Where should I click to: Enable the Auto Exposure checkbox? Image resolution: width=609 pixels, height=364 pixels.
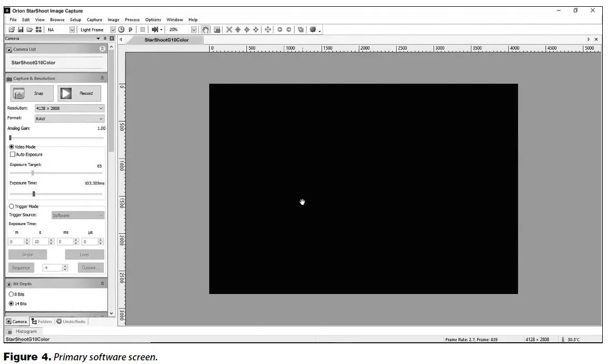[12, 155]
